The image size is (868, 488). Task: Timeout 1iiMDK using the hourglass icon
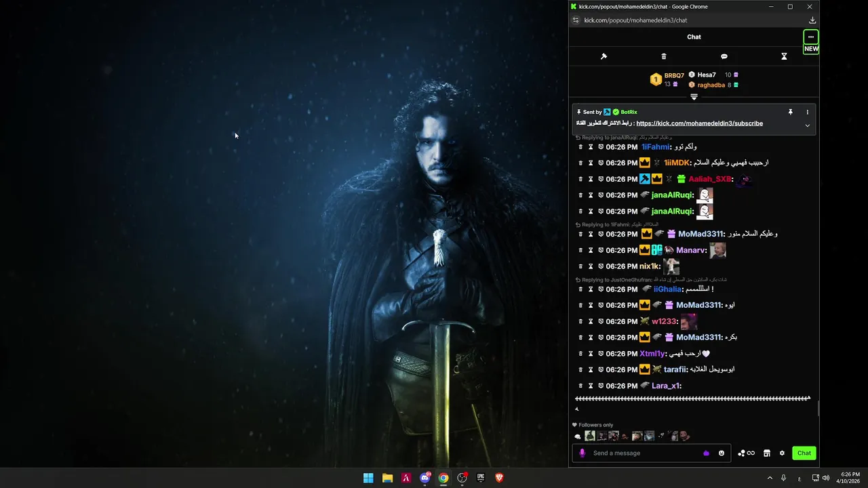pos(591,163)
